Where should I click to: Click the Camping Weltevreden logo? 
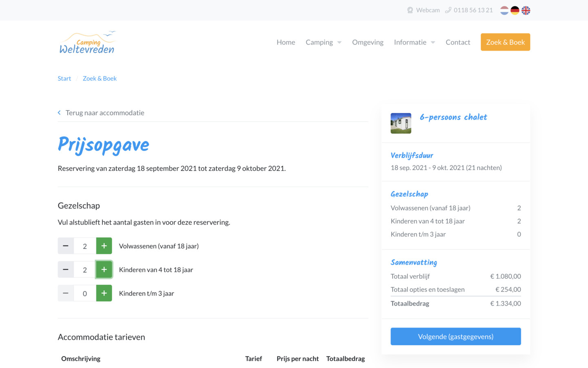87,42
